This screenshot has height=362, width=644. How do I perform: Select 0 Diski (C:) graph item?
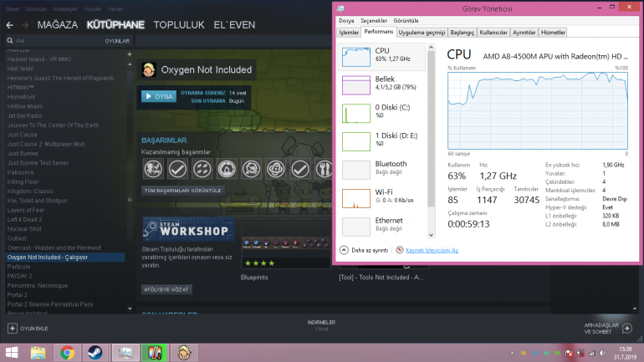click(x=382, y=113)
